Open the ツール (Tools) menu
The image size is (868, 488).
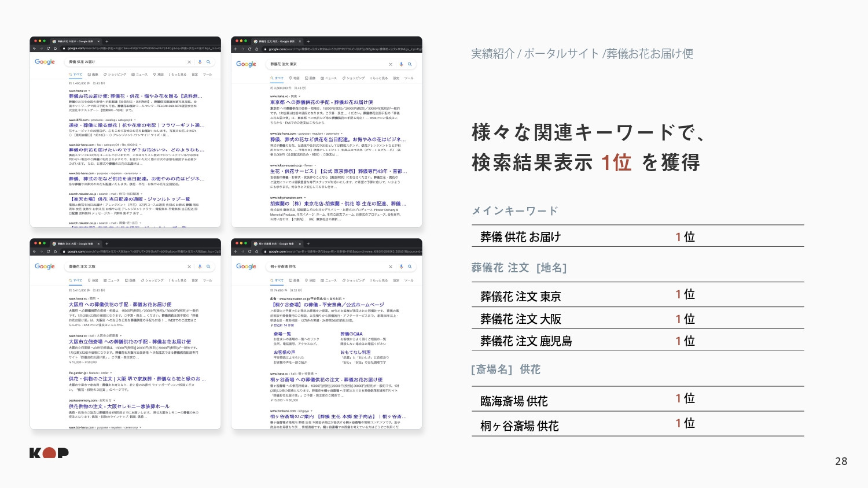click(208, 75)
